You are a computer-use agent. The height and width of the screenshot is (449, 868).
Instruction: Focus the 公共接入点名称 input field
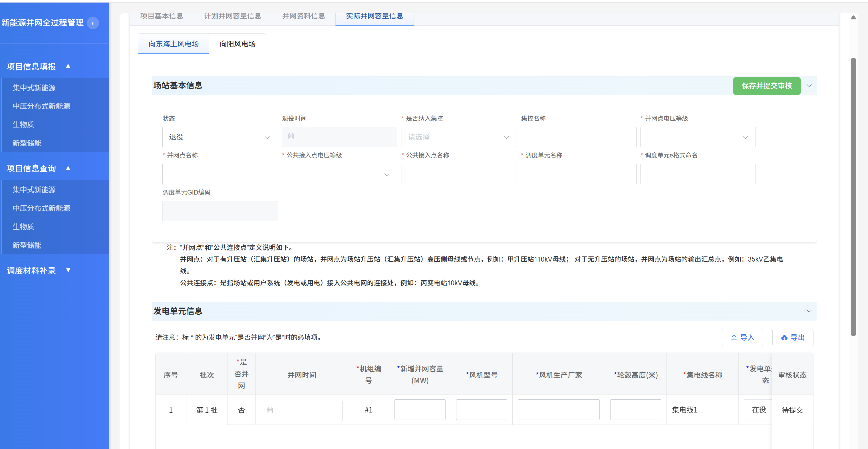459,174
